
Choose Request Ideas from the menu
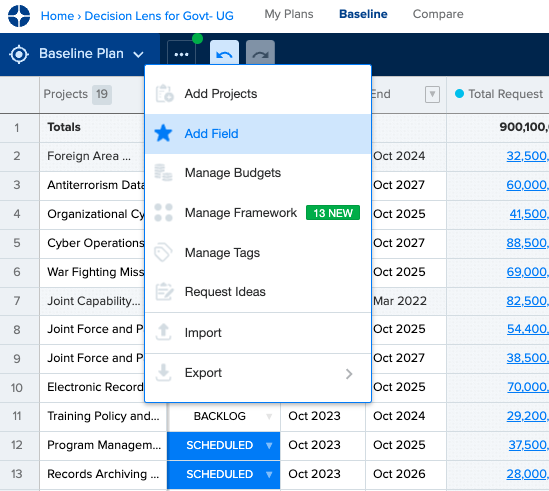[x=258, y=292]
